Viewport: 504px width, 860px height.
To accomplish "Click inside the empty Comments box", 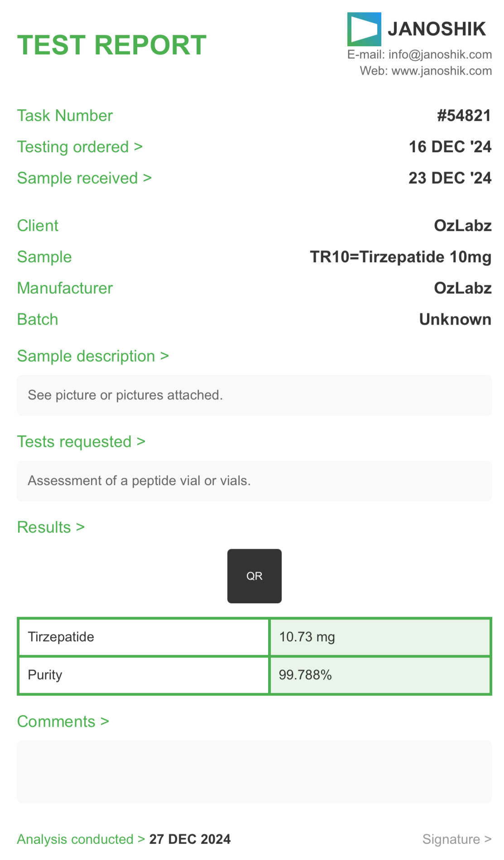I will pyautogui.click(x=254, y=772).
